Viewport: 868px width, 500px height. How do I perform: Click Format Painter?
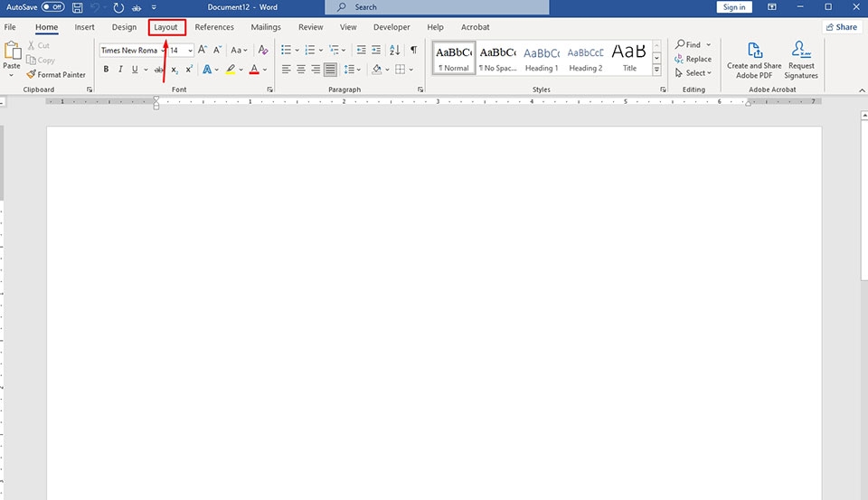(56, 75)
